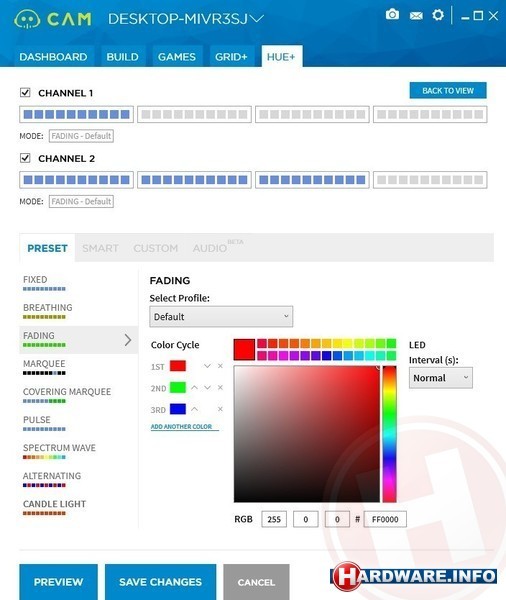Switch to the DASHBOARD tab
This screenshot has height=600, width=506.
point(53,57)
